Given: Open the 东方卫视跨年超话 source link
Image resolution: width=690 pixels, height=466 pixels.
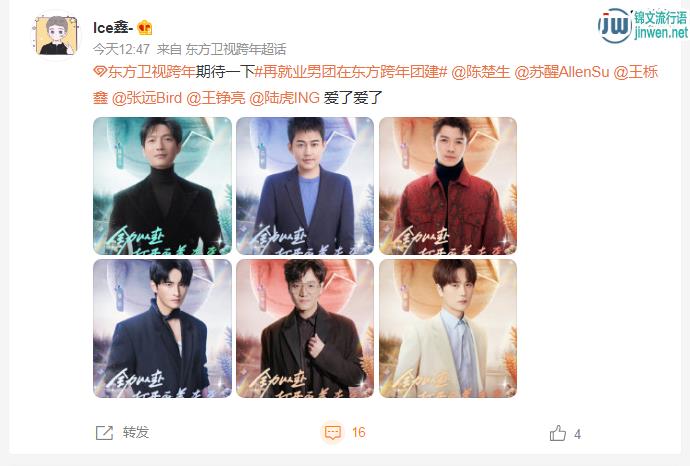Looking at the screenshot, I should (236, 49).
